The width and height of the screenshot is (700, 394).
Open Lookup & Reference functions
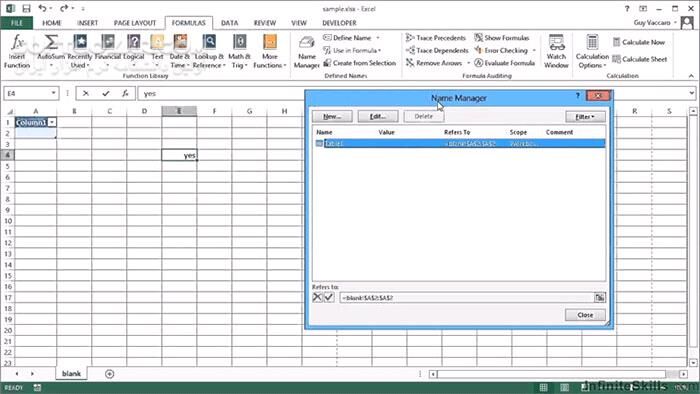[209, 52]
